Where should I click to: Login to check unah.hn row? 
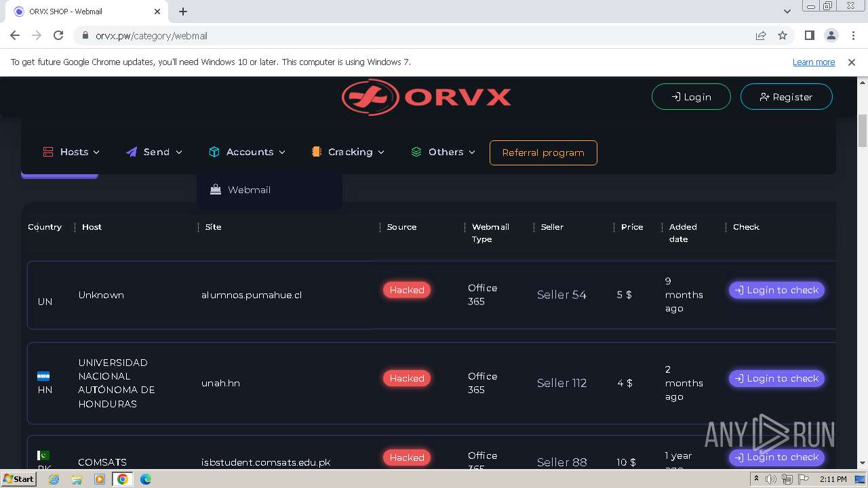click(776, 378)
